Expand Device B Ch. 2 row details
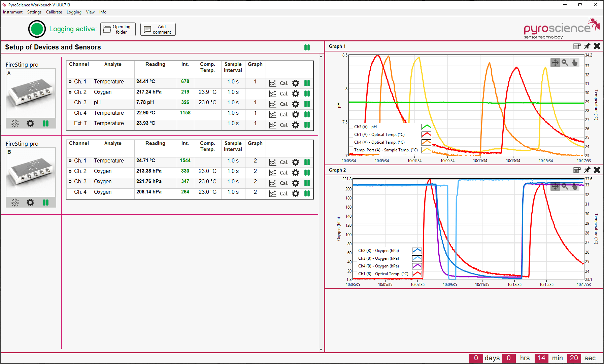The image size is (604, 364). tap(70, 171)
